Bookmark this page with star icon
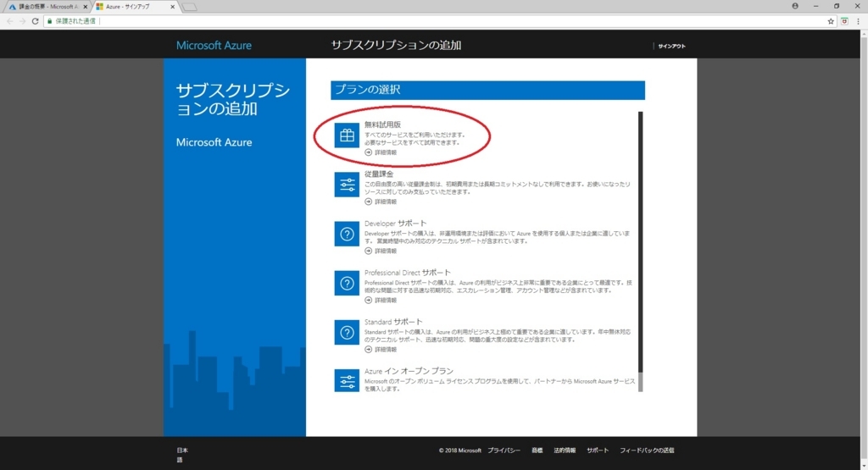868x470 pixels. [831, 21]
